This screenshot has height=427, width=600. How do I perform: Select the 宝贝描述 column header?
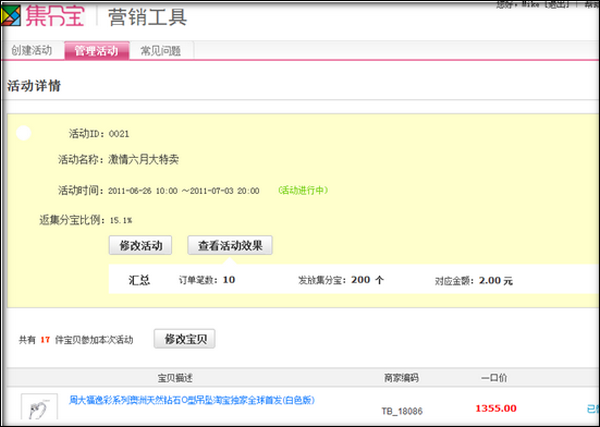click(x=178, y=378)
